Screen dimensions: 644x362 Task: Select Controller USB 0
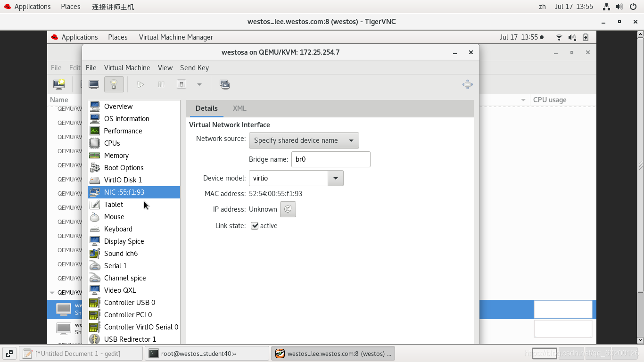[x=134, y=303]
